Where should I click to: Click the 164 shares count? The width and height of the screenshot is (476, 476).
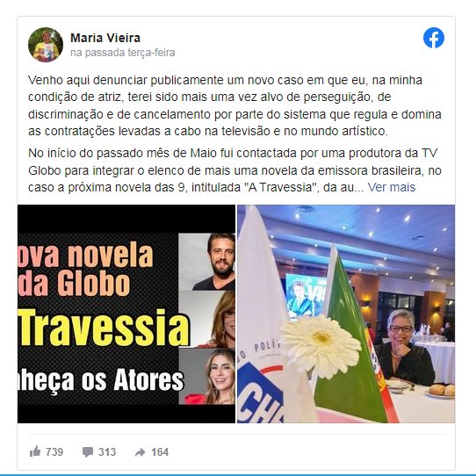[x=160, y=452]
